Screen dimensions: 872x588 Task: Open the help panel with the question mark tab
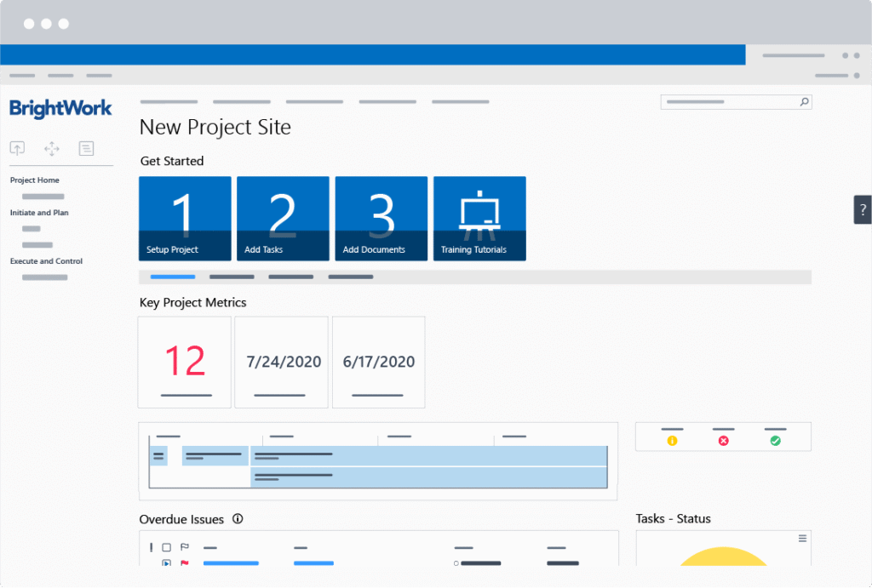click(862, 208)
